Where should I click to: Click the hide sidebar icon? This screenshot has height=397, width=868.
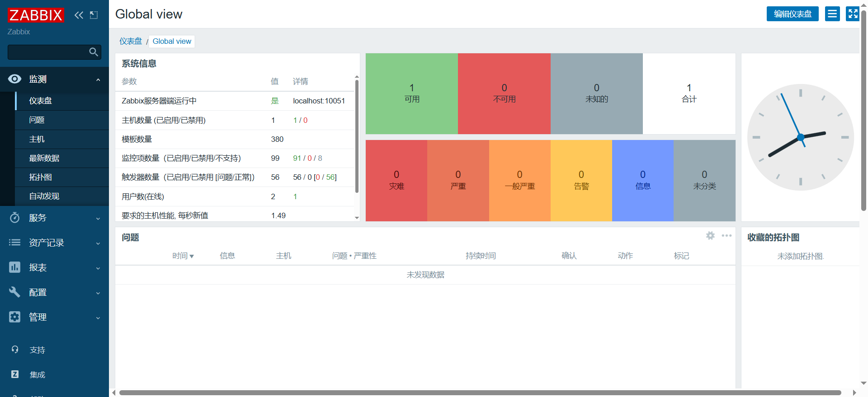94,15
